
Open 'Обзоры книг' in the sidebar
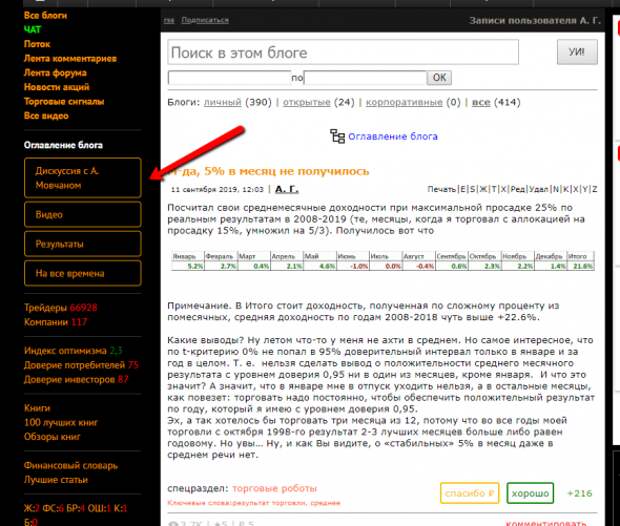pos(52,437)
